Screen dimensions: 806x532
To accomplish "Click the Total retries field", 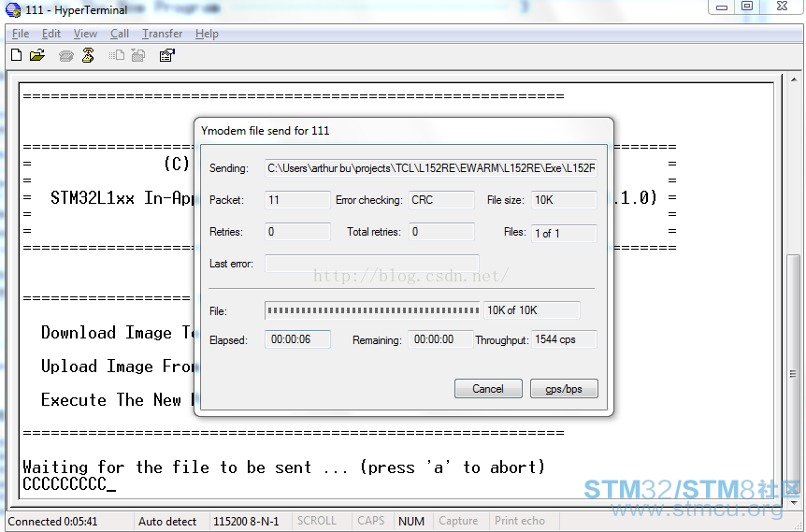I will 441,232.
